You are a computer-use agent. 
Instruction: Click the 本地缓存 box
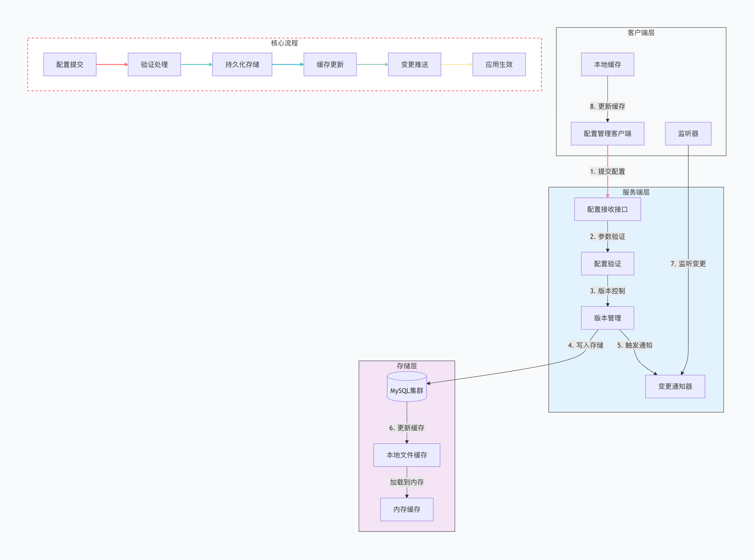607,64
